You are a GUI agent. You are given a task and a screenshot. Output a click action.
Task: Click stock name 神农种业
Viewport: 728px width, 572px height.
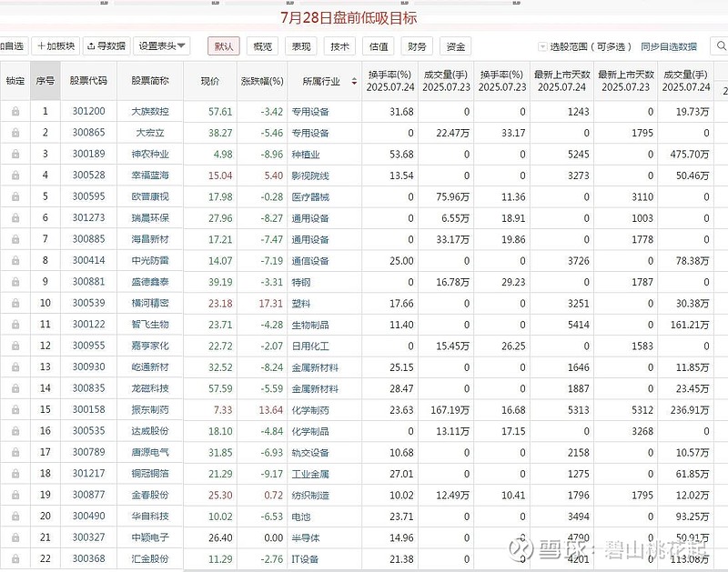point(150,154)
